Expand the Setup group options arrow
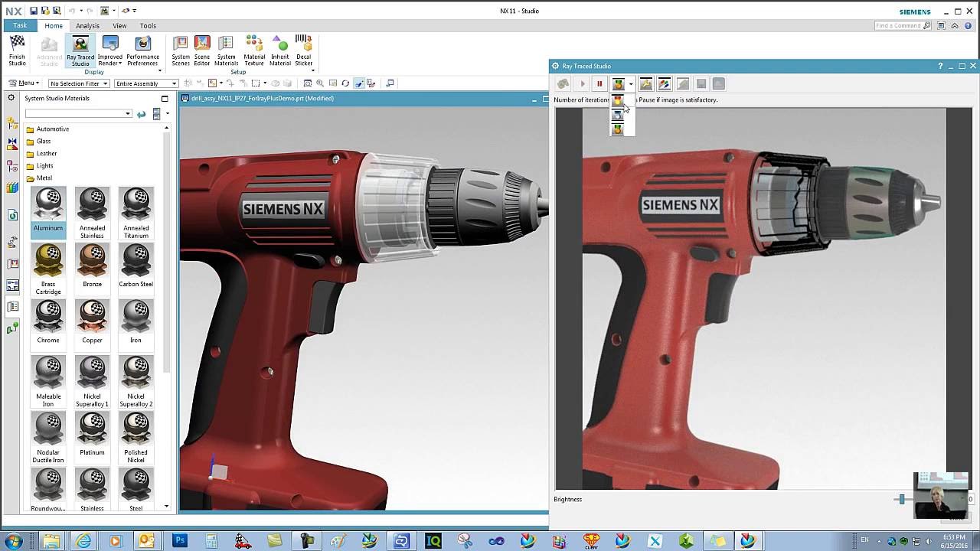The width and height of the screenshot is (980, 551). [x=312, y=72]
